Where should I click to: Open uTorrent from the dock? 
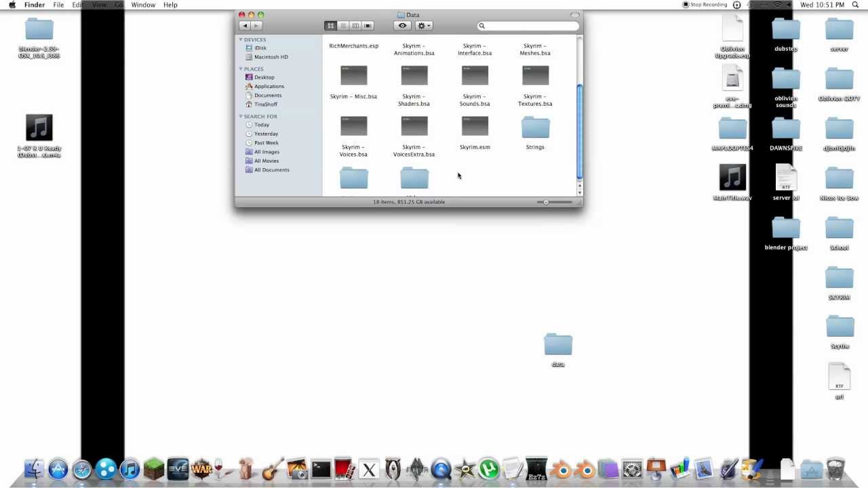tap(488, 469)
